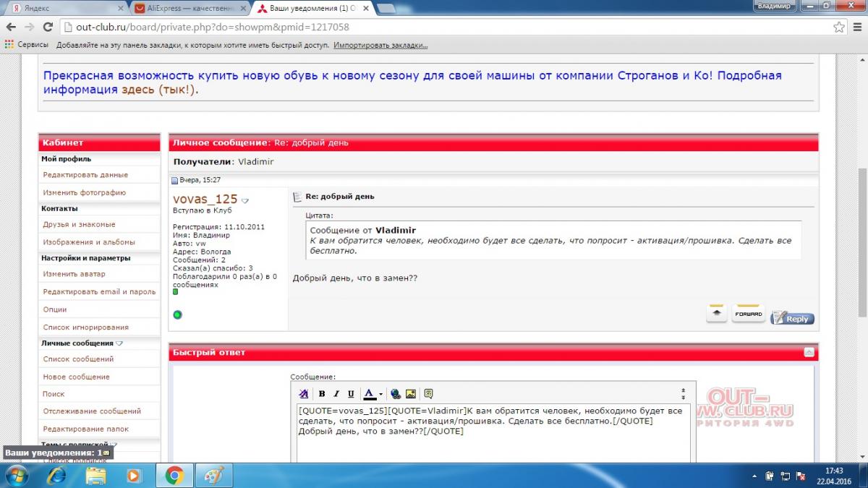Open the text color dropdown arrow
Screen dimensions: 868x488
coord(380,394)
